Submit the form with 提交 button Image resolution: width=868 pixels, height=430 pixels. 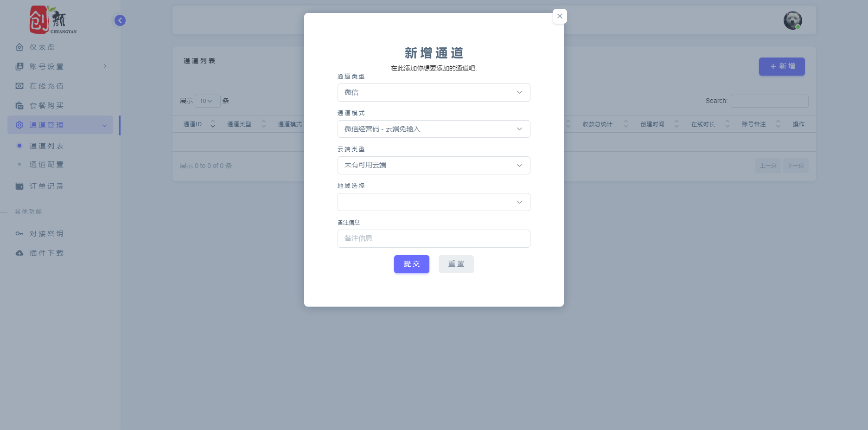pos(412,264)
